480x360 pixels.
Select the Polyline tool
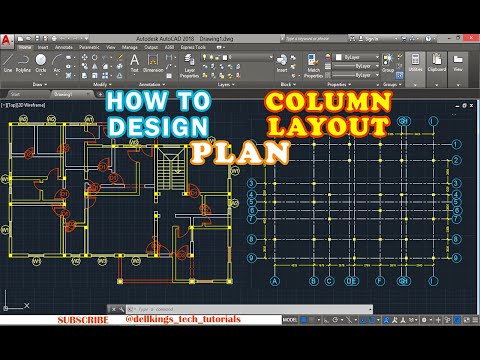23,63
